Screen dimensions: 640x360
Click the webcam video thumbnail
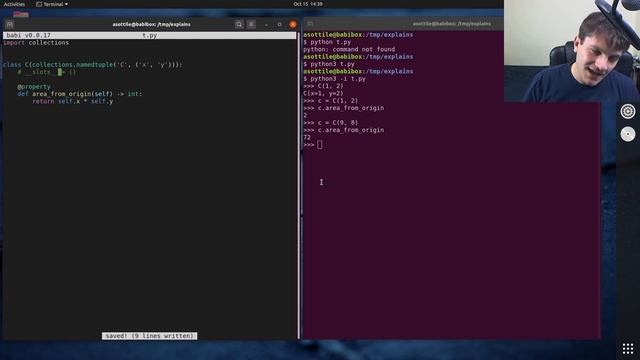point(572,51)
